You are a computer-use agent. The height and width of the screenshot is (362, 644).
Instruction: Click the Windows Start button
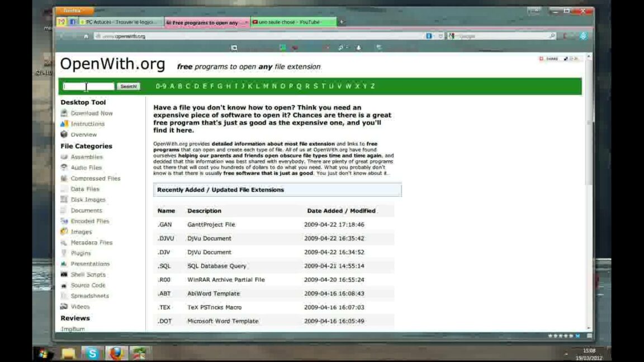(x=43, y=353)
